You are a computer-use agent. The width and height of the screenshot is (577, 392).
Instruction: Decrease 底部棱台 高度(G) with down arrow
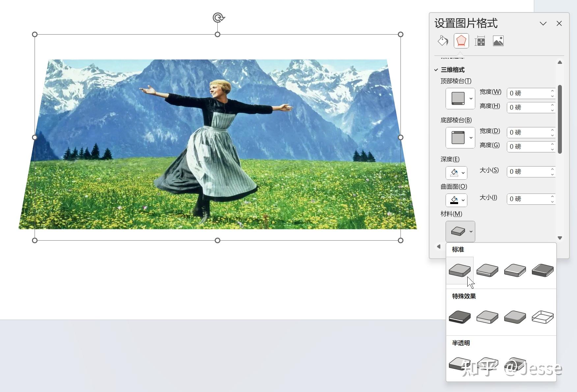tap(552, 149)
